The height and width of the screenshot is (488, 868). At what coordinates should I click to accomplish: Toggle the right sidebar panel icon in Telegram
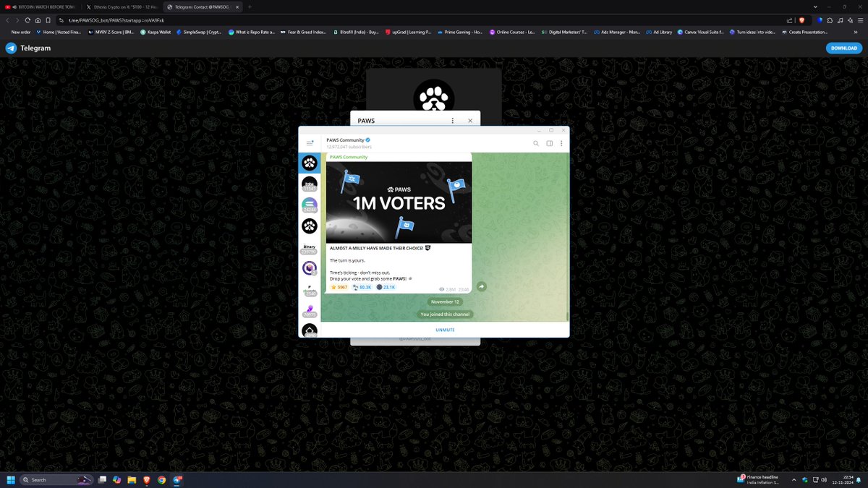(550, 143)
